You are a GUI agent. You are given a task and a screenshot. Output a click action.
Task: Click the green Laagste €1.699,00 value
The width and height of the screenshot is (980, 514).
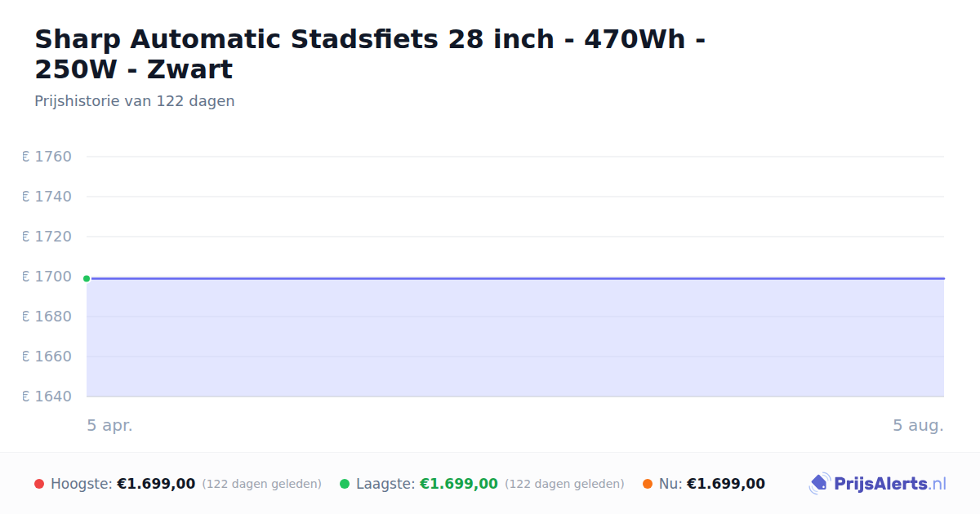point(459,484)
